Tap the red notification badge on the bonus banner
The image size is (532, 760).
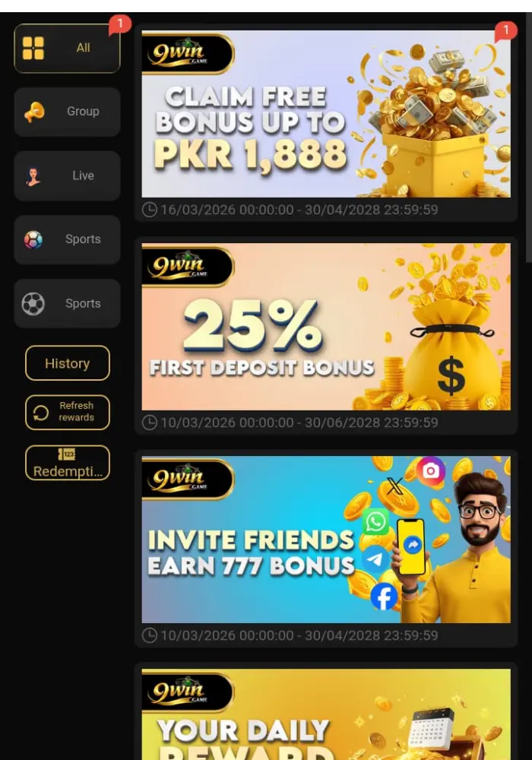pos(506,31)
